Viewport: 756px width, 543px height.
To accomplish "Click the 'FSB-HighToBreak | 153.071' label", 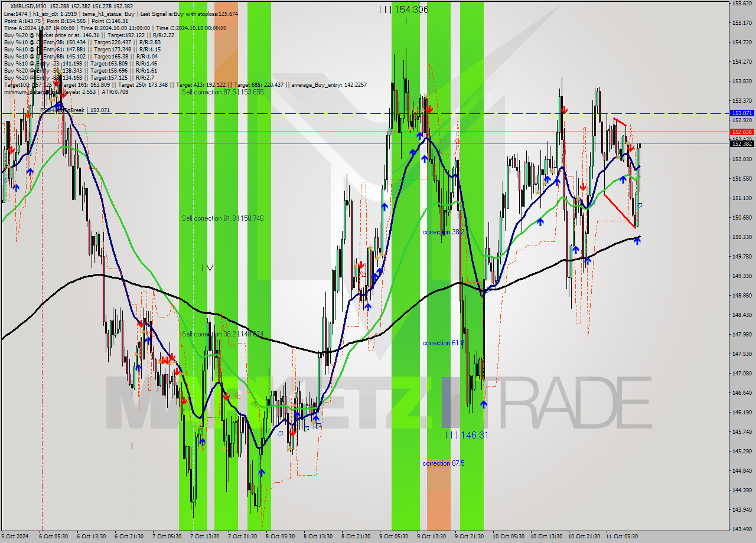I will click(75, 110).
